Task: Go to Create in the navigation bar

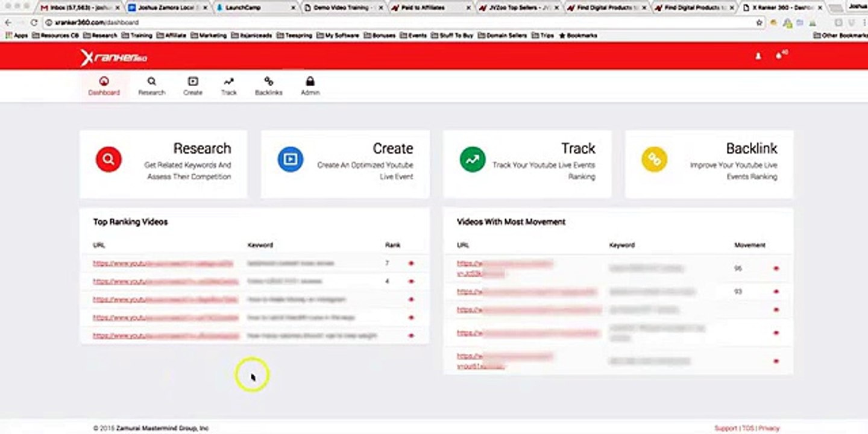Action: coord(193,86)
